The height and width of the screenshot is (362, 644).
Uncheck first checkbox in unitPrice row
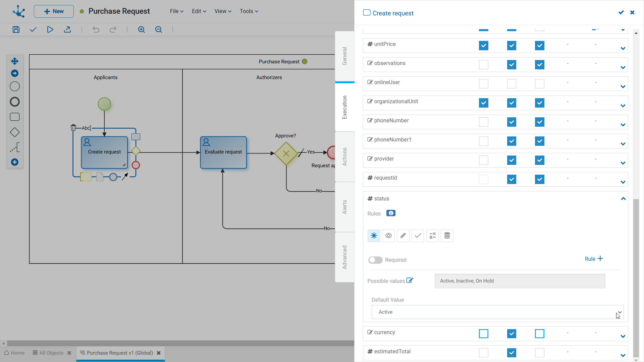[x=483, y=46]
